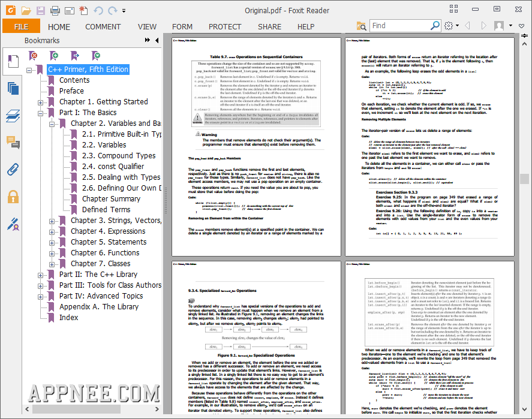The height and width of the screenshot is (419, 532).
Task: Delete the current bookmark icon
Action: (33, 56)
